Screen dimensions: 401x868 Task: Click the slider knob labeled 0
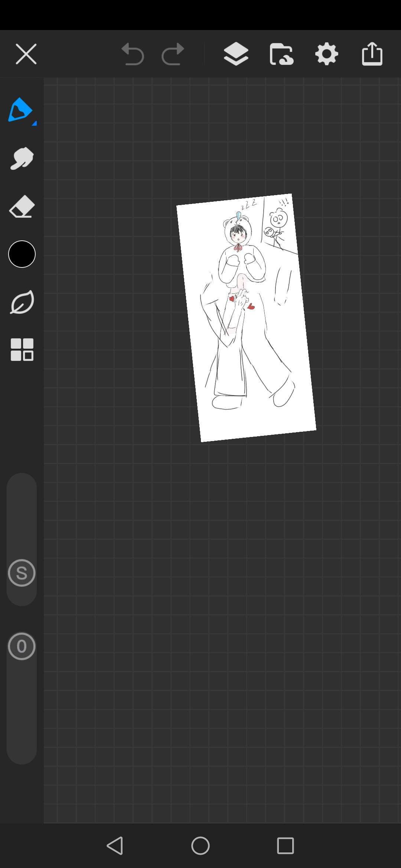tap(22, 646)
